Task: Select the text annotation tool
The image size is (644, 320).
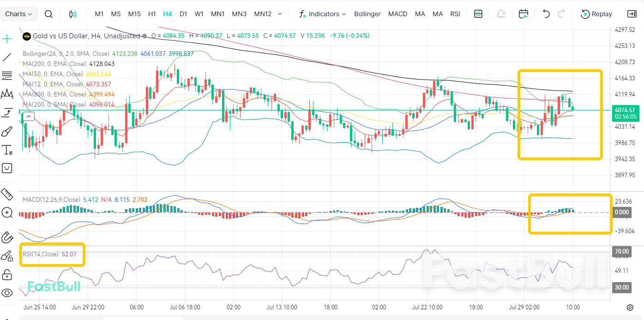Action: [x=7, y=150]
